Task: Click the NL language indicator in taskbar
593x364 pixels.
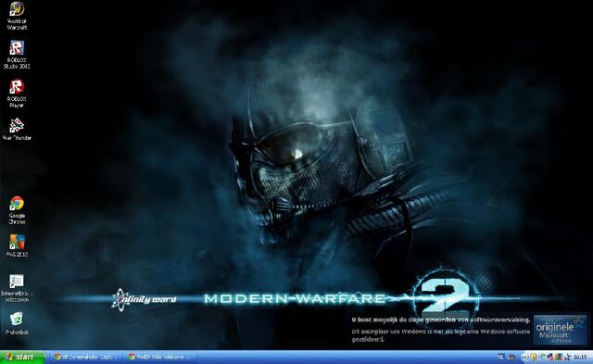Action: (501, 357)
